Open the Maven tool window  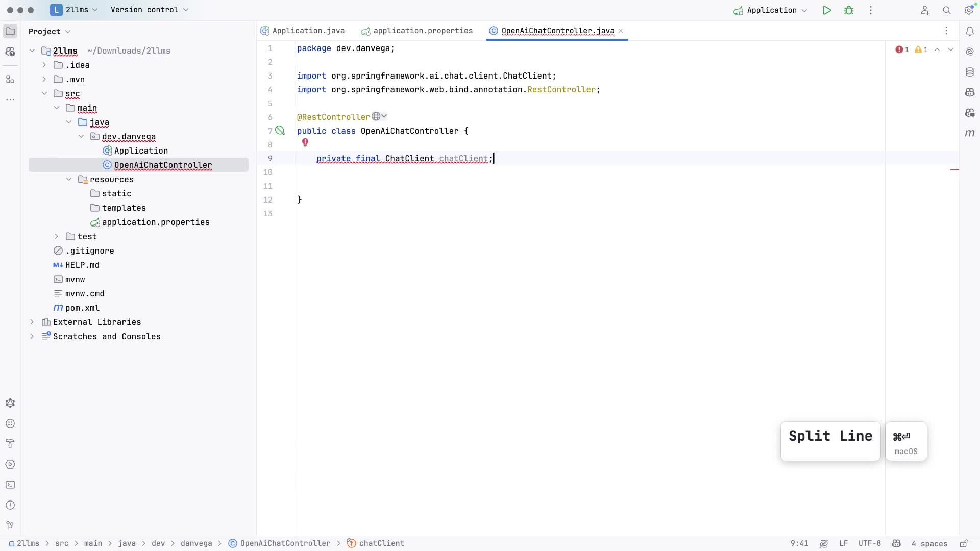pyautogui.click(x=970, y=133)
